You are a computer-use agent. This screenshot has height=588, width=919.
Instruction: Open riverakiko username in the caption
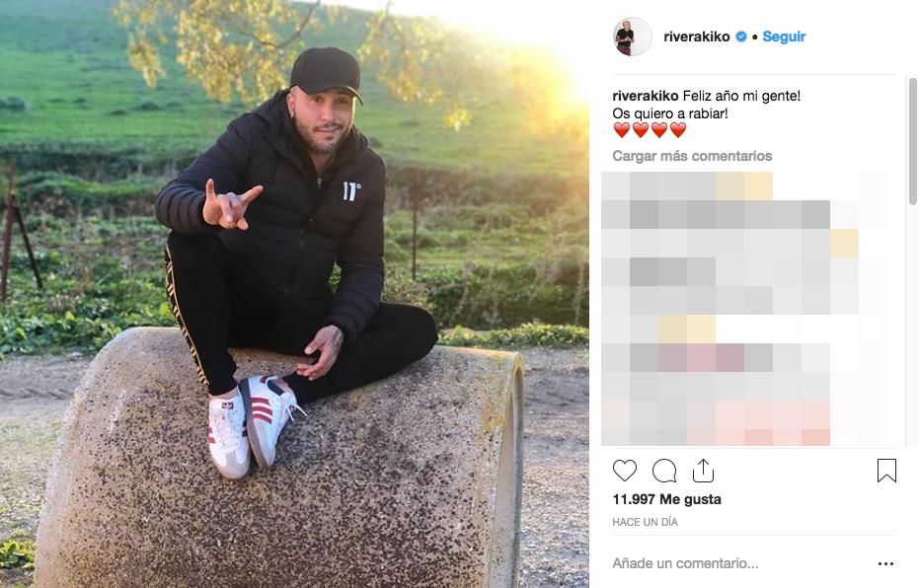[x=646, y=96]
